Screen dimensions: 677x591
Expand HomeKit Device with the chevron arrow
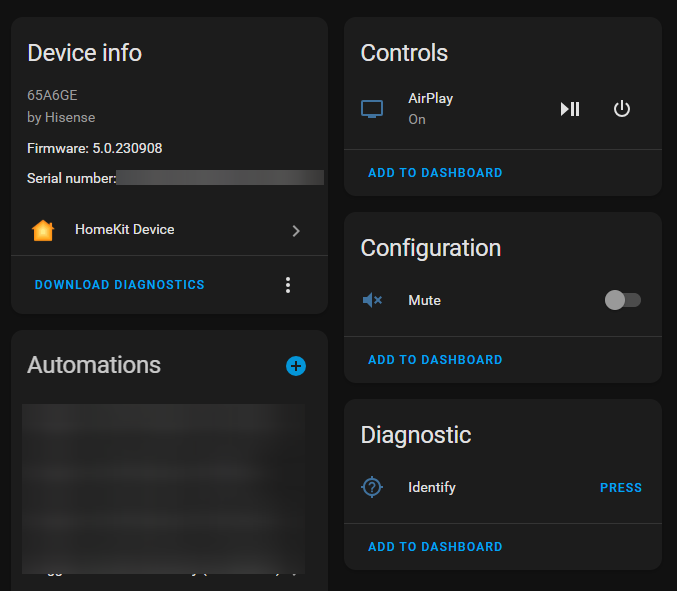pos(295,230)
